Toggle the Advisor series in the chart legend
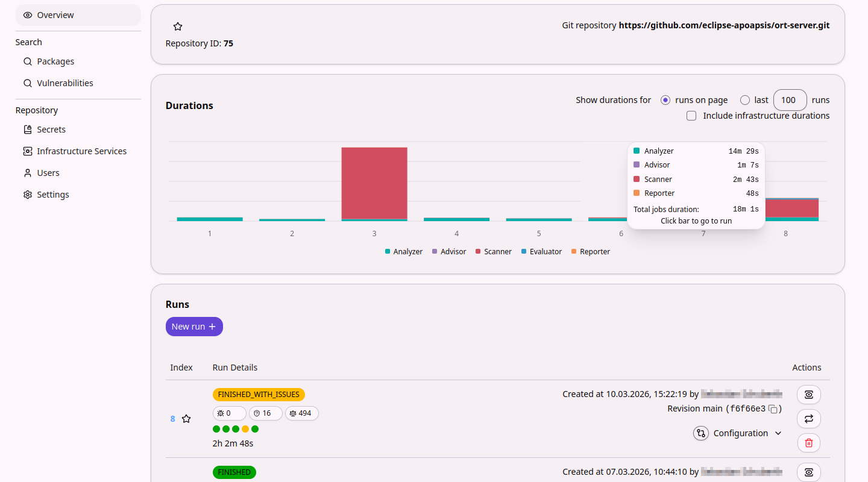 coord(449,252)
